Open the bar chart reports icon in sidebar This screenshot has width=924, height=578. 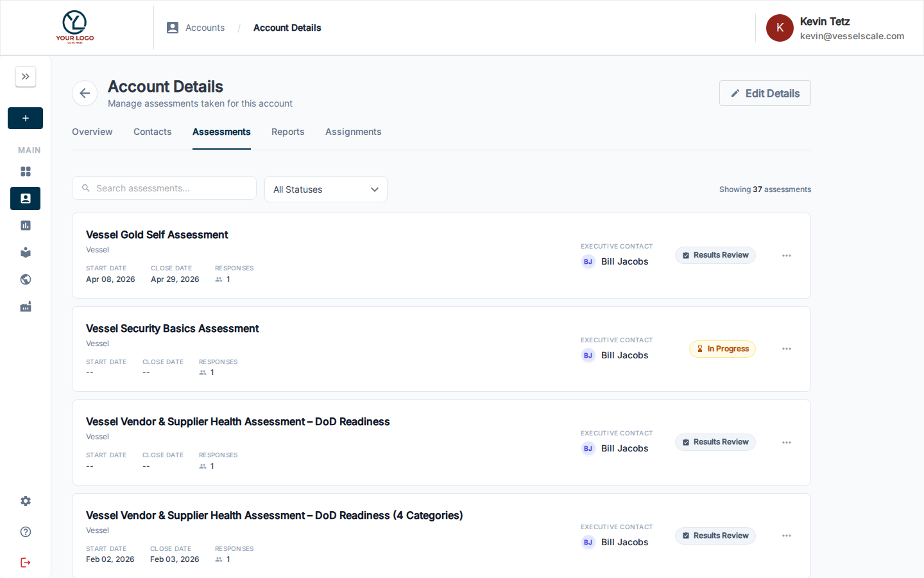[x=26, y=225]
